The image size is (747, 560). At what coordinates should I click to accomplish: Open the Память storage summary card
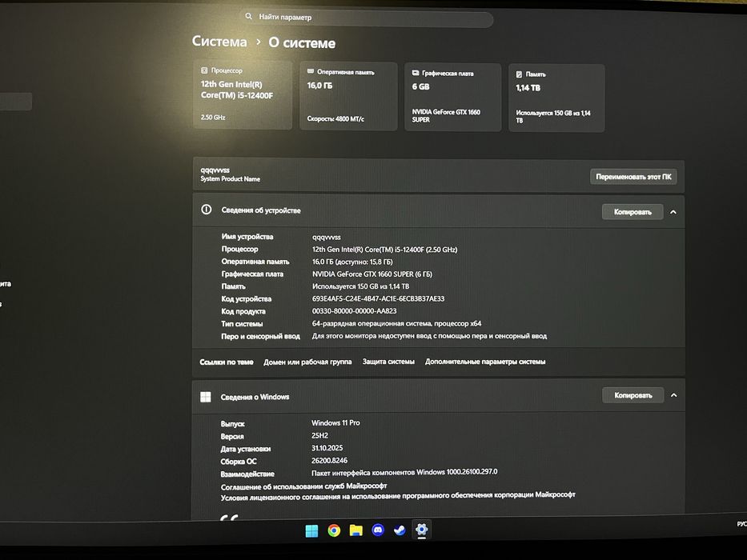(x=556, y=98)
